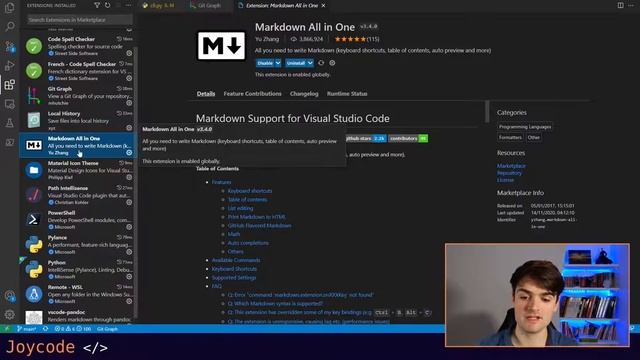This screenshot has width=640, height=360.
Task: Click the remote window indicator in status bar
Action: pyautogui.click(x=7, y=329)
